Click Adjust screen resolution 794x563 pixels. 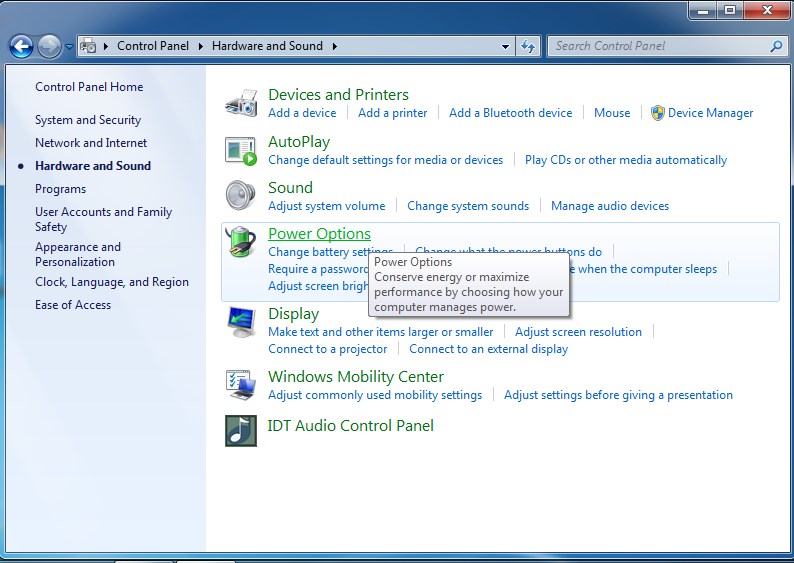pos(578,332)
